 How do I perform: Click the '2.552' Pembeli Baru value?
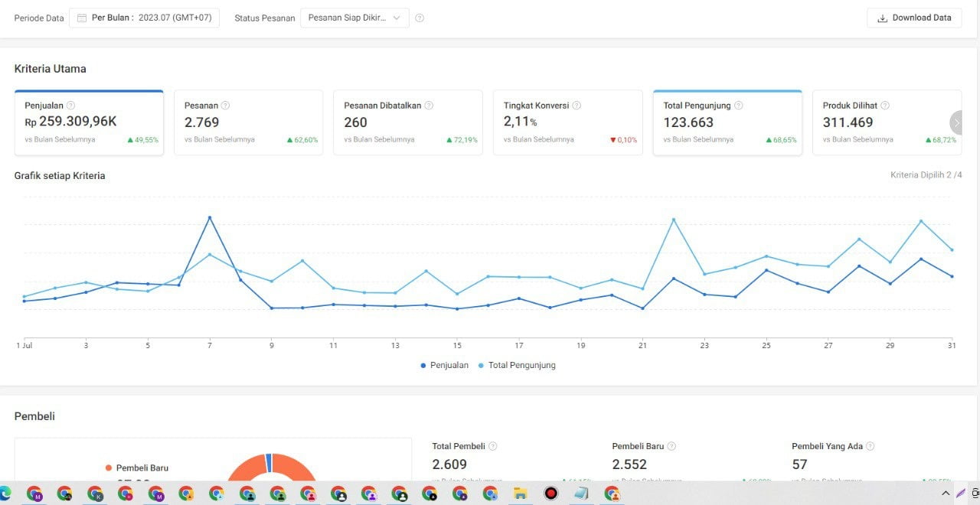[629, 464]
